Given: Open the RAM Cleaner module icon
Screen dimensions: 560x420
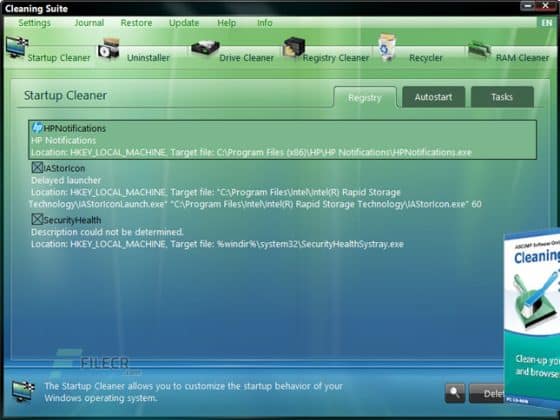Looking at the screenshot, I should click(x=479, y=49).
